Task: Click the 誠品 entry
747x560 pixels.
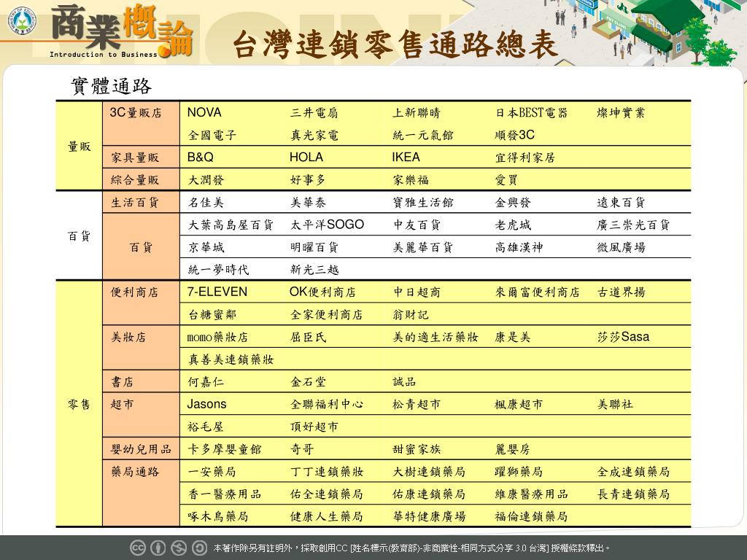Action: pos(404,382)
